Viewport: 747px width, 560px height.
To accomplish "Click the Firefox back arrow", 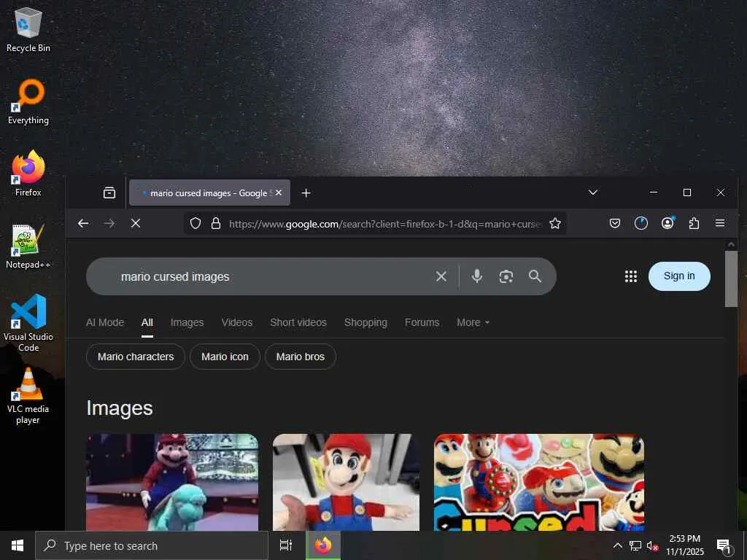I will (x=83, y=223).
